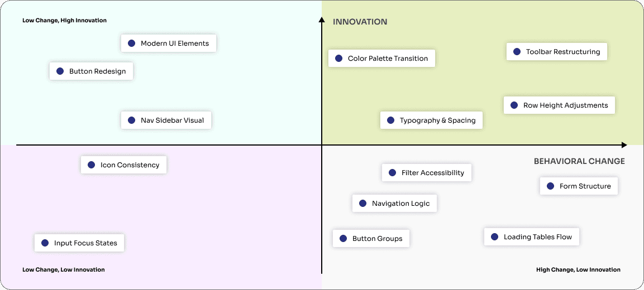The image size is (644, 290).
Task: Select the Navigation Logic card
Action: click(394, 204)
